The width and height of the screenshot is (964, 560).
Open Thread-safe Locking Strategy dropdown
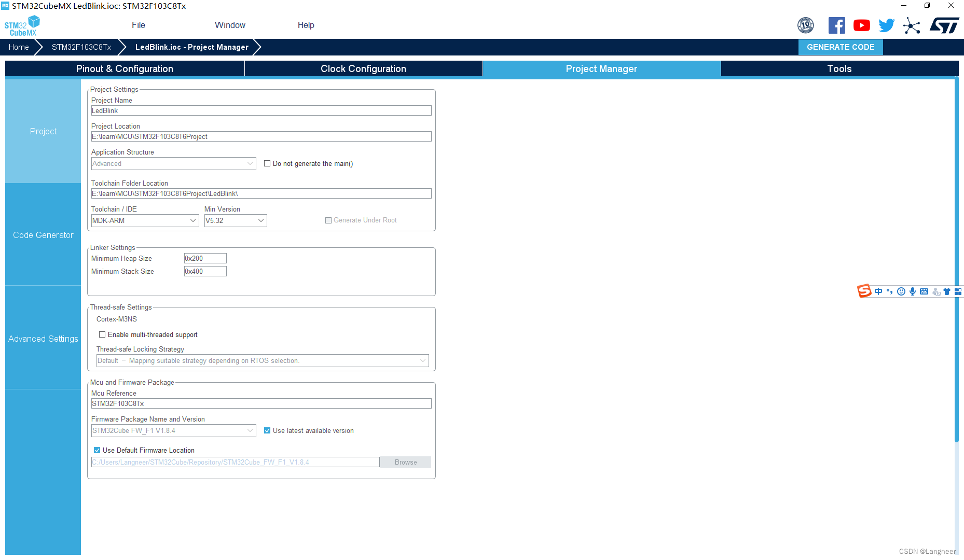click(x=263, y=360)
